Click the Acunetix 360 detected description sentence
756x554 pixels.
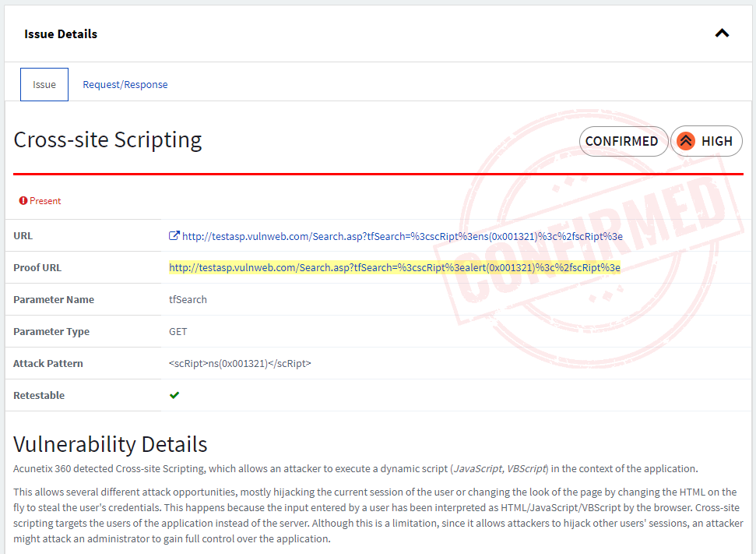click(x=355, y=468)
